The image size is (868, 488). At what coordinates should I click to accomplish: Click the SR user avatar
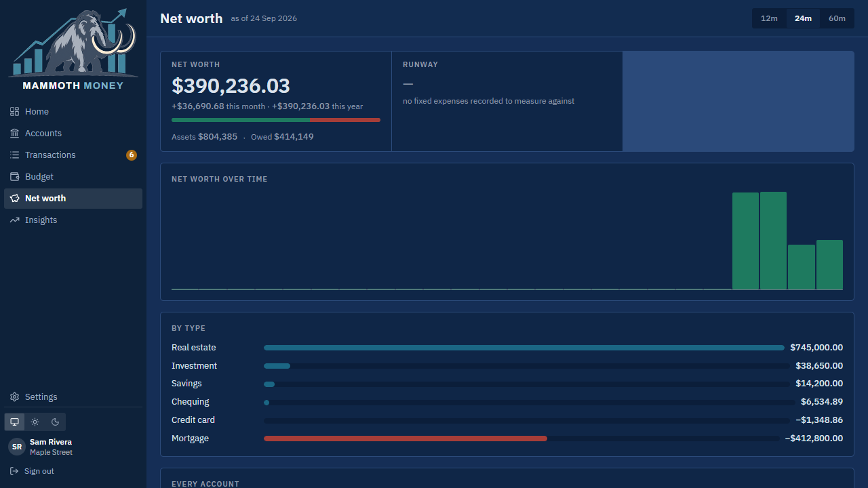pos(17,447)
